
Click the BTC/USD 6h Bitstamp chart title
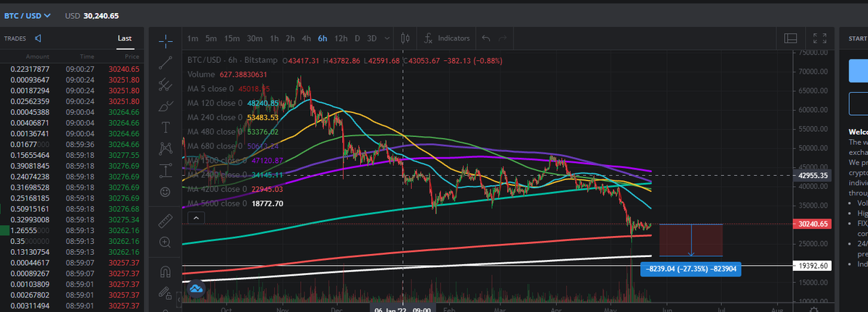pos(232,59)
